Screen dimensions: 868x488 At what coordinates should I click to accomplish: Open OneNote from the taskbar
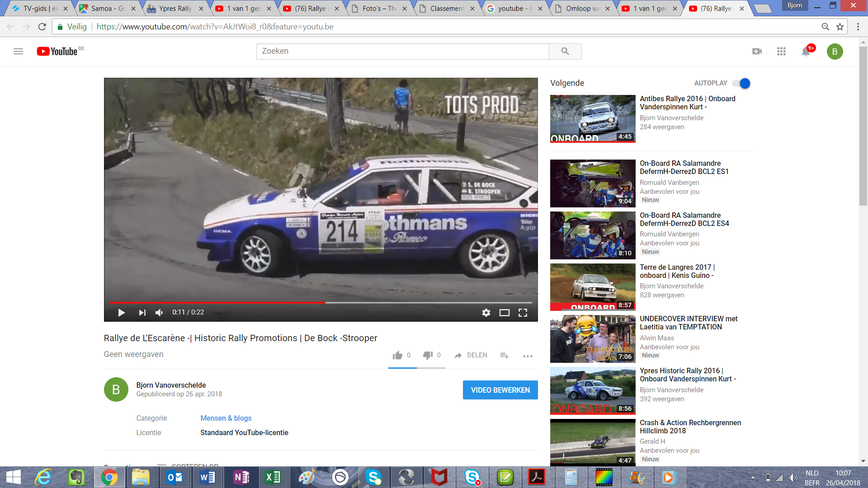pos(241,478)
